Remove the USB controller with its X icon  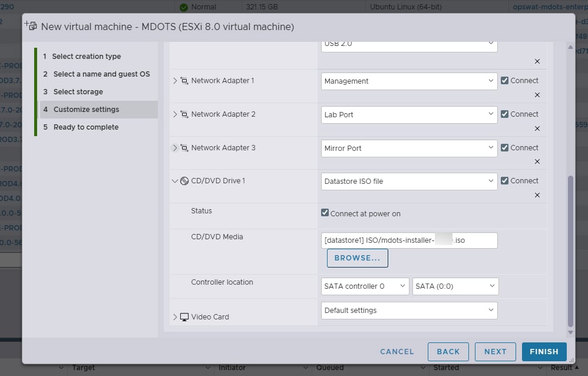(x=537, y=61)
